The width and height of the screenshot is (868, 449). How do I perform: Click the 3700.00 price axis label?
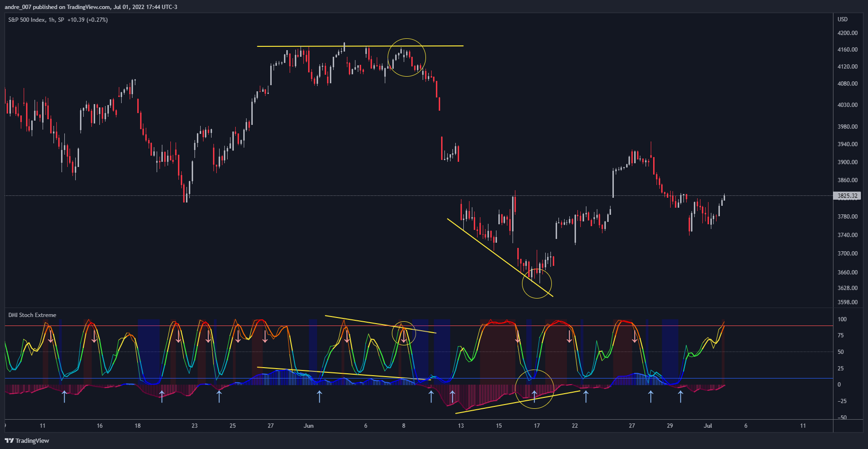(x=847, y=254)
